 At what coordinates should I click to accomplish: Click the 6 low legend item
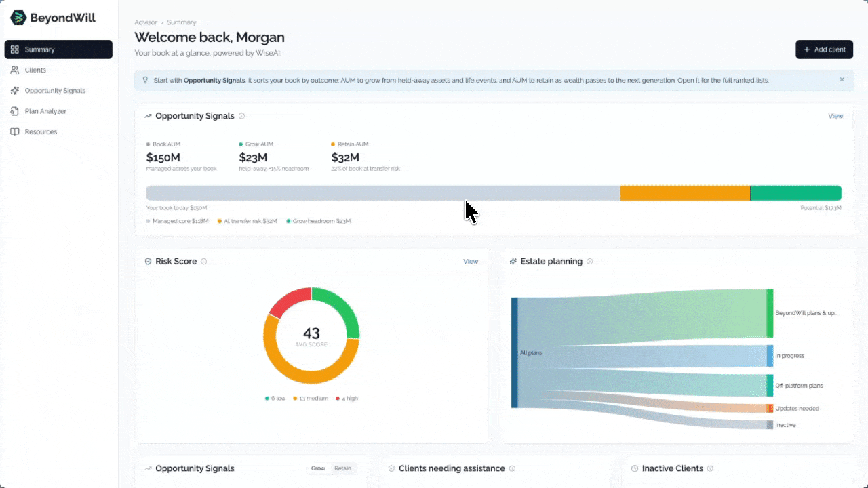click(275, 399)
